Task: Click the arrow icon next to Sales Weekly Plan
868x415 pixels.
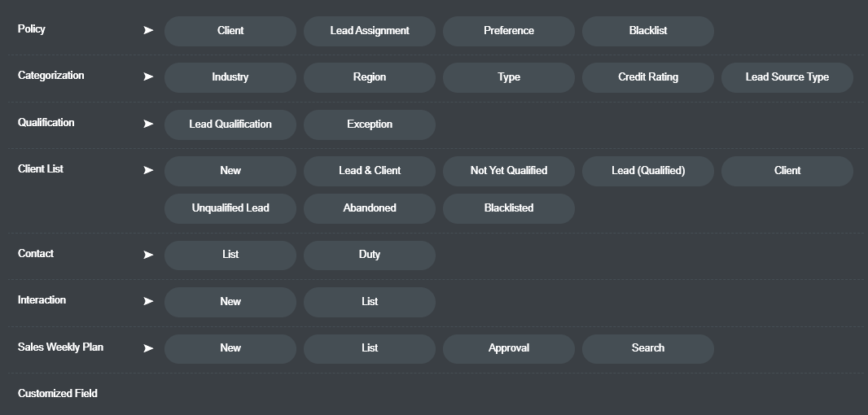Action: [148, 348]
